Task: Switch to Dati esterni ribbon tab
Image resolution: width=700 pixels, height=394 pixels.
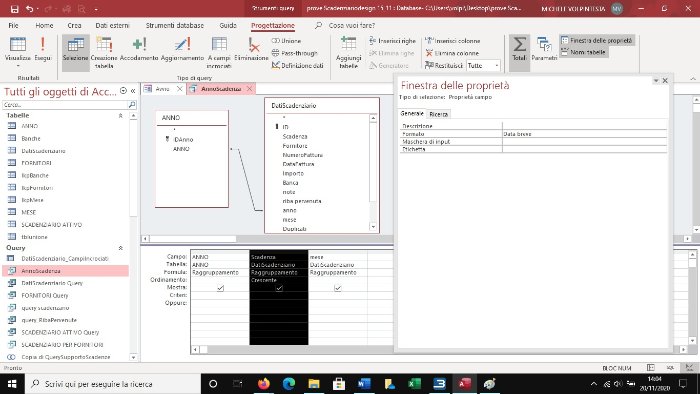Action: (112, 25)
